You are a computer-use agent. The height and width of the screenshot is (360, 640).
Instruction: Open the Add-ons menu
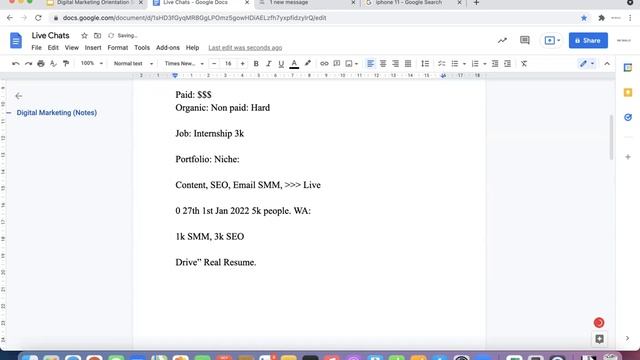(x=168, y=48)
